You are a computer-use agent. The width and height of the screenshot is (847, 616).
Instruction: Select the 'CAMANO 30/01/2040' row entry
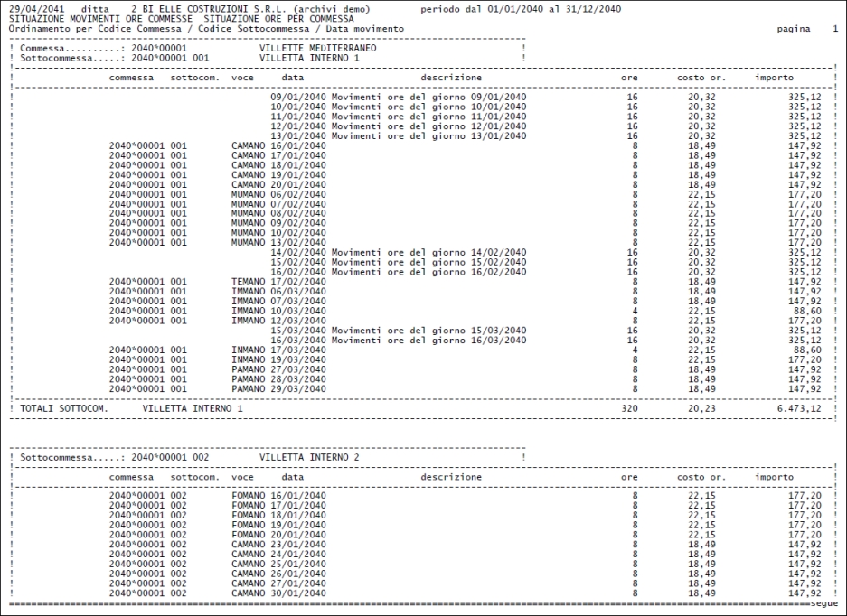(x=278, y=593)
